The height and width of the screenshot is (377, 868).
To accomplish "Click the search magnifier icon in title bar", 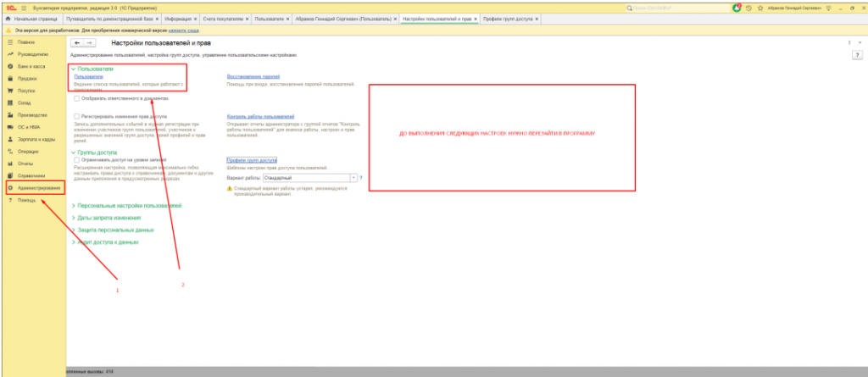I will coord(630,8).
